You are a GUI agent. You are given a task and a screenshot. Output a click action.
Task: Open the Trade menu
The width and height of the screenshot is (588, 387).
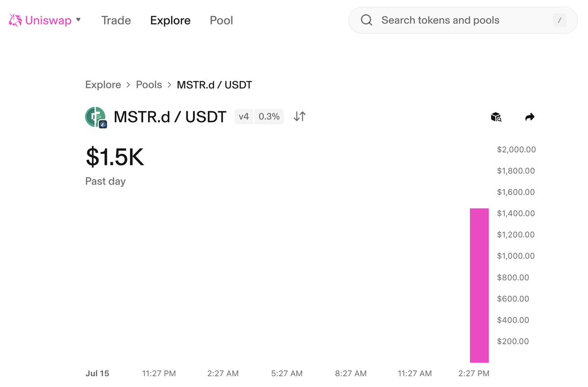116,20
